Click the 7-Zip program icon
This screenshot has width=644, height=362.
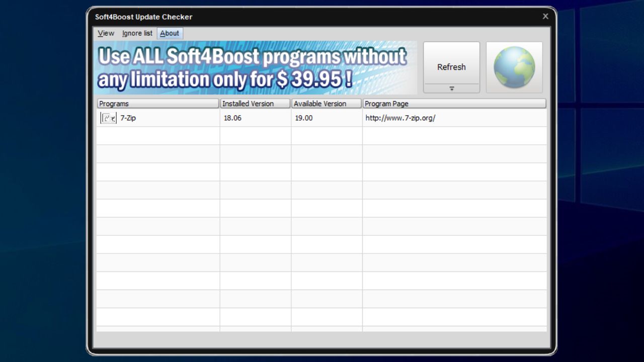coord(108,118)
